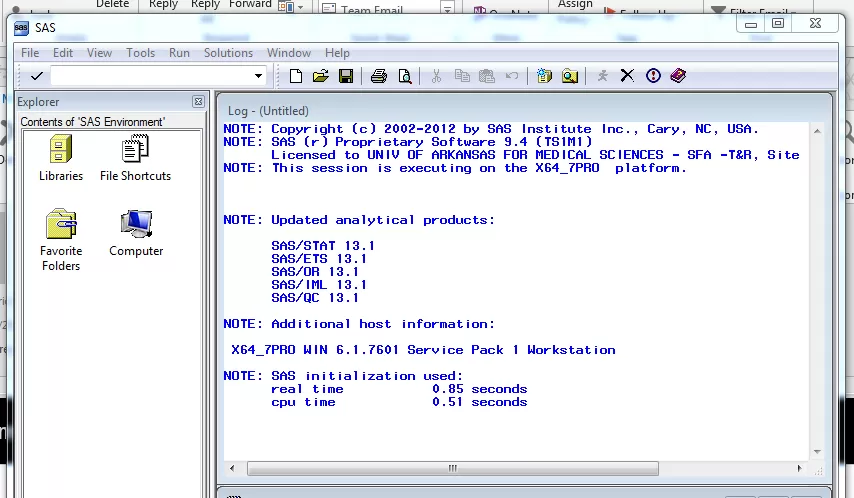Close the Explorer panel
This screenshot has height=498, width=854.
tap(198, 101)
